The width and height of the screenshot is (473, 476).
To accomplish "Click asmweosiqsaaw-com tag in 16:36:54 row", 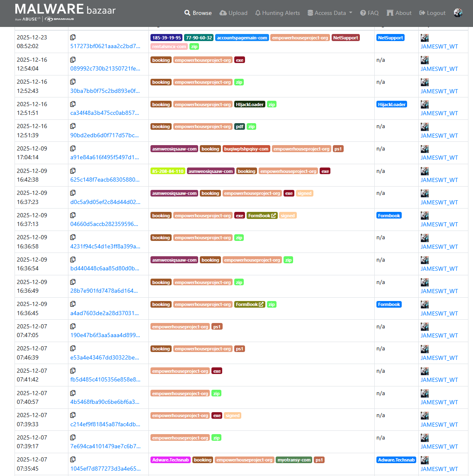I will [x=174, y=260].
